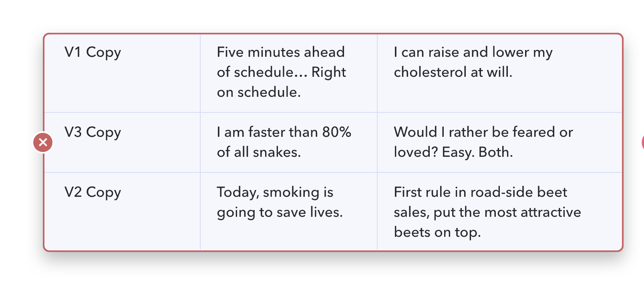The height and width of the screenshot is (284, 644).
Task: Click the 'Five minutes ahead of schedule' cell
Action: pyautogui.click(x=289, y=73)
